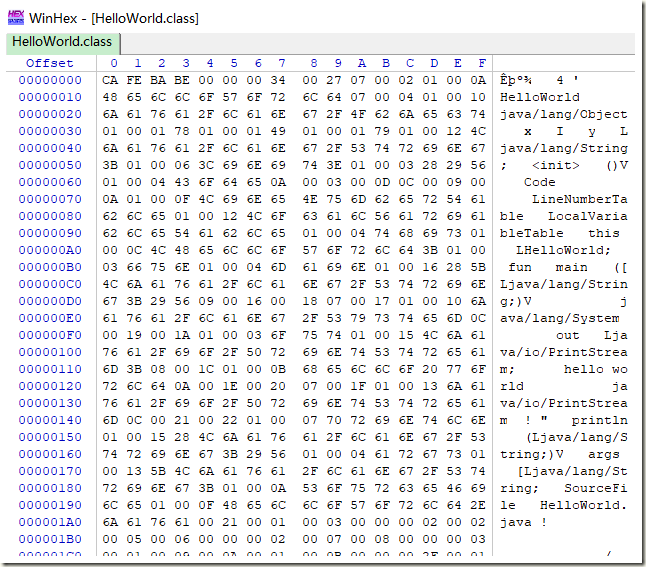Click ASCII text 'ava/lang/System'
The width and height of the screenshot is (646, 567).
[560, 319]
